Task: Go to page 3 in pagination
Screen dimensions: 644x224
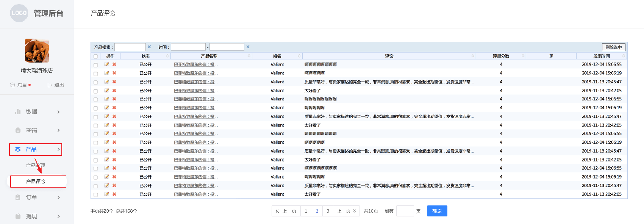Action: coord(328,211)
